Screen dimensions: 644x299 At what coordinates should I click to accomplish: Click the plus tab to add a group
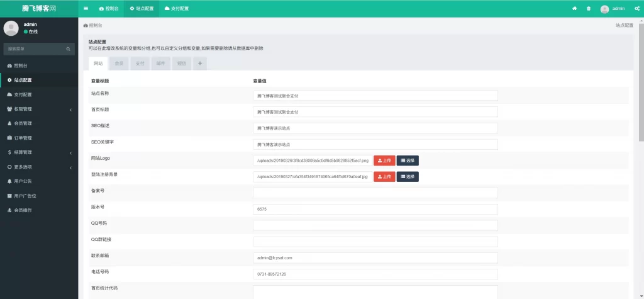pos(200,64)
